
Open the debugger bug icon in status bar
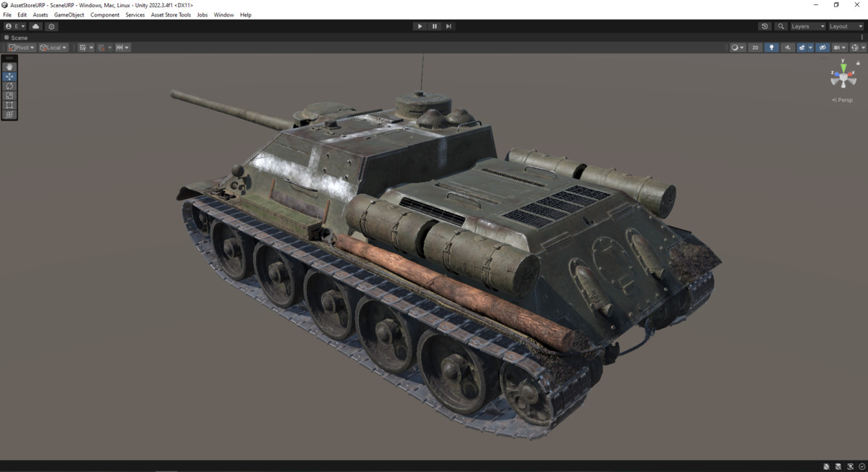pos(827,466)
